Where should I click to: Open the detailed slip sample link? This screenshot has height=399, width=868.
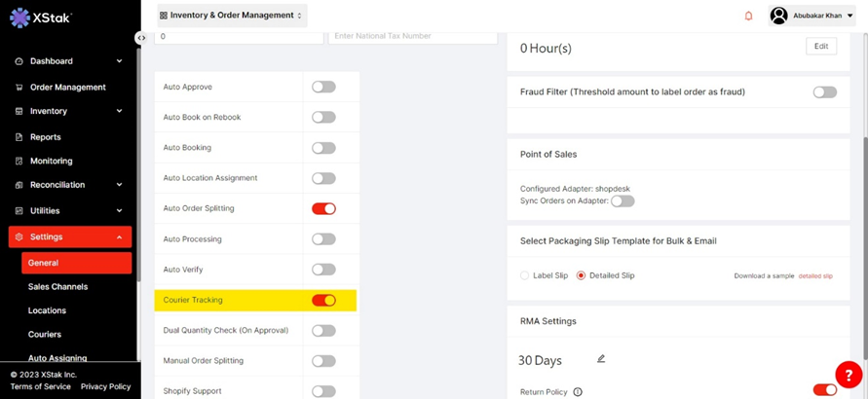click(x=815, y=276)
